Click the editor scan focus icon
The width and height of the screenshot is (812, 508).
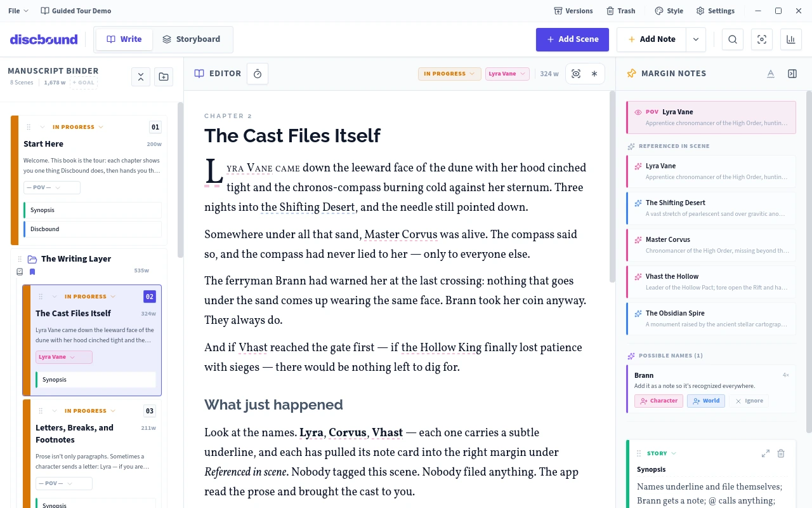pyautogui.click(x=576, y=74)
